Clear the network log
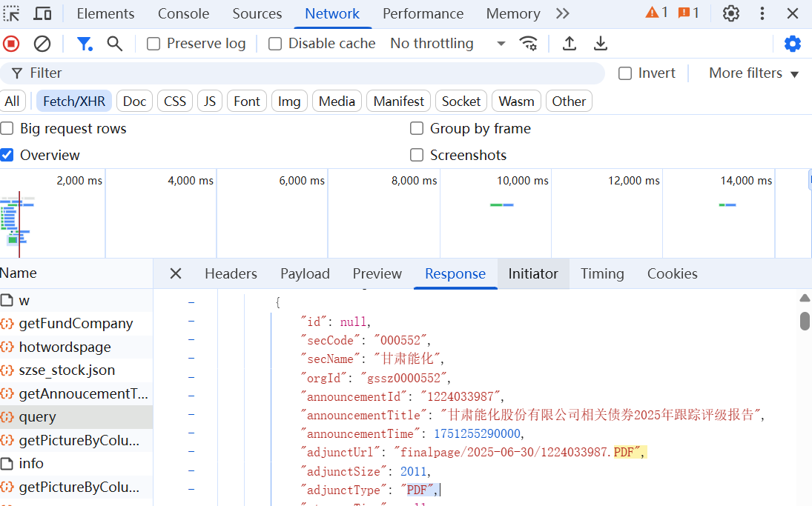This screenshot has width=812, height=506. [42, 44]
